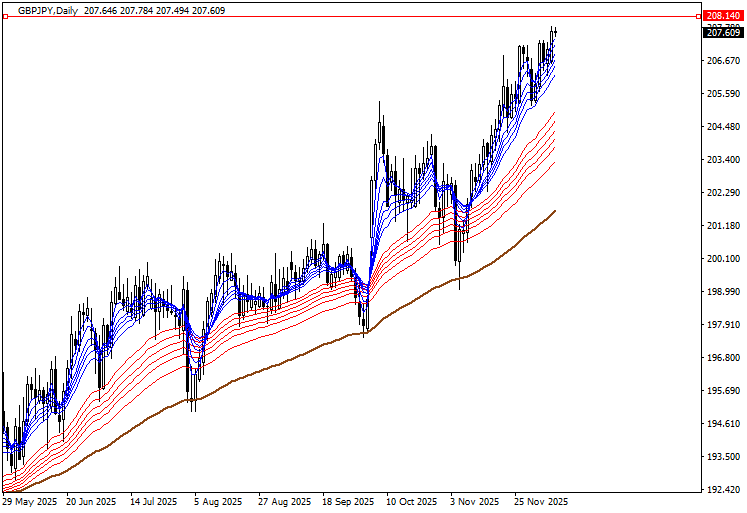Select the 27 Aug 2025 time label
Image resolution: width=747 pixels, height=513 pixels.
click(x=285, y=501)
